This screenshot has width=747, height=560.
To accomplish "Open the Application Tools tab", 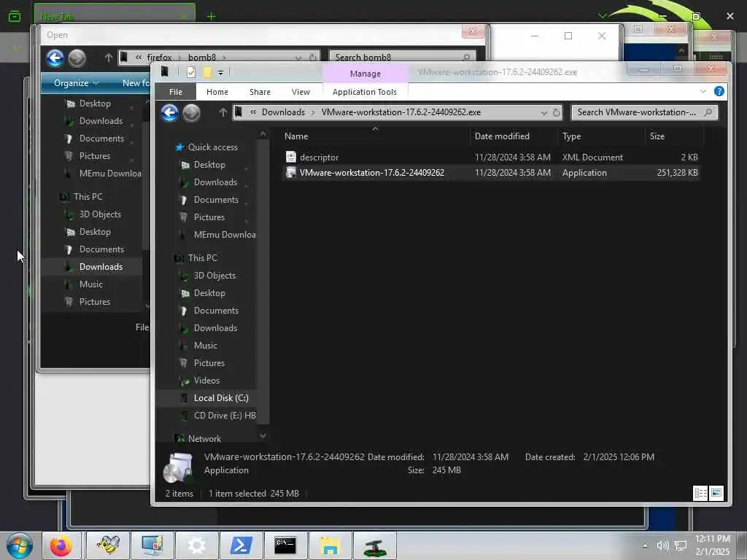I will click(365, 92).
